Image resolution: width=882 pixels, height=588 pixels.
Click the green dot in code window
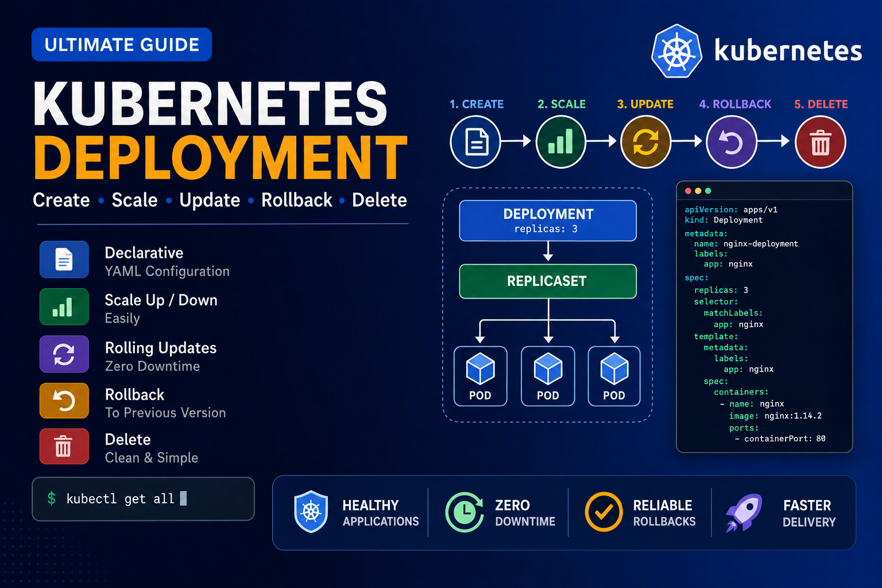coord(708,191)
